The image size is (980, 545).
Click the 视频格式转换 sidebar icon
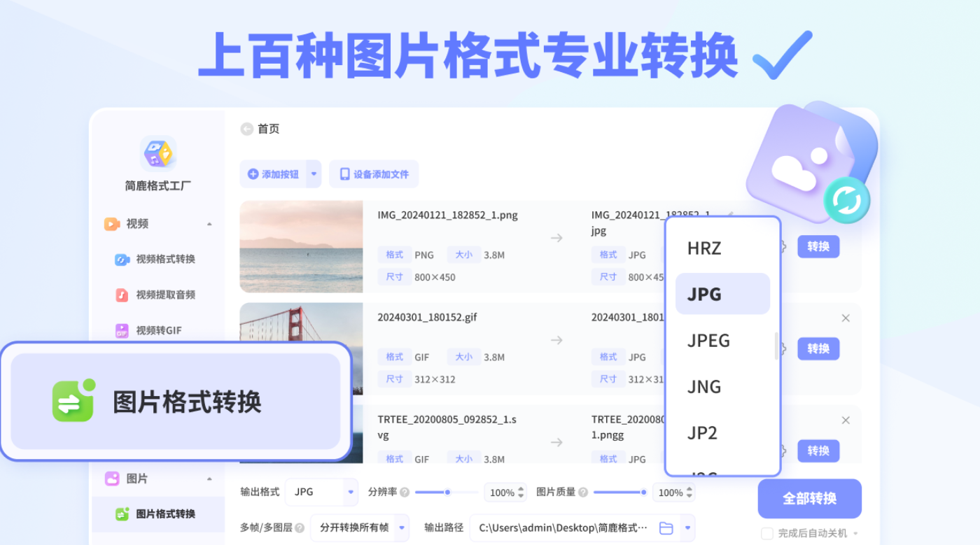(122, 259)
